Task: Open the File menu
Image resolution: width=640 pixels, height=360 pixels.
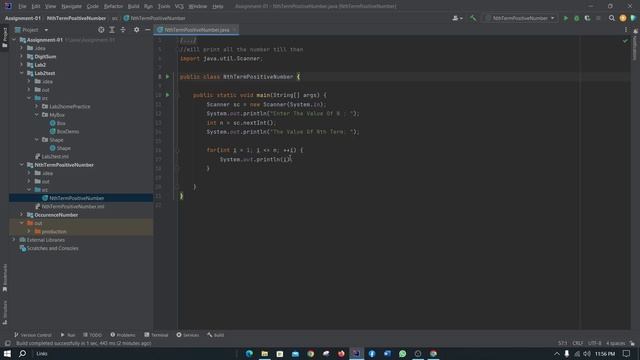Action: tap(22, 6)
